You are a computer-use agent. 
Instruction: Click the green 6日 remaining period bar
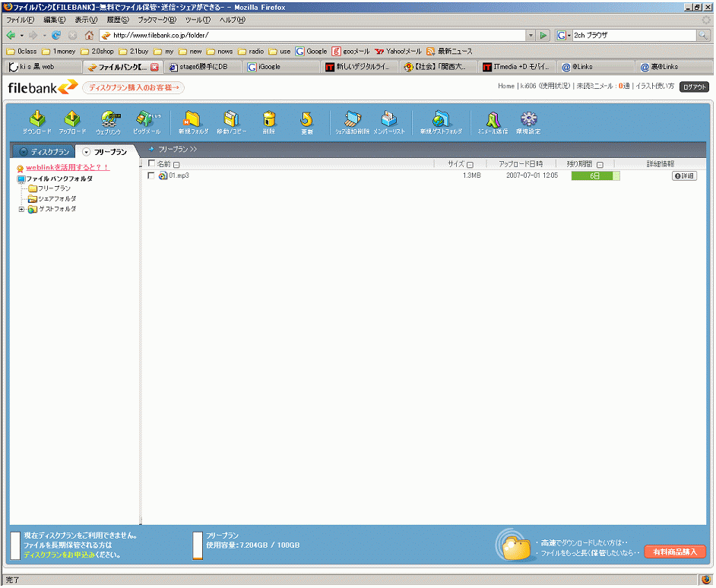point(595,175)
